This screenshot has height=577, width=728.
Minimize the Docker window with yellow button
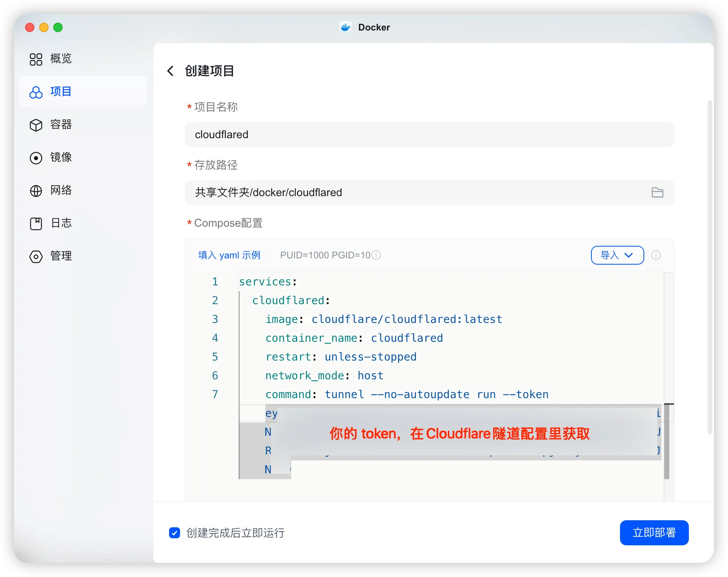coord(44,27)
